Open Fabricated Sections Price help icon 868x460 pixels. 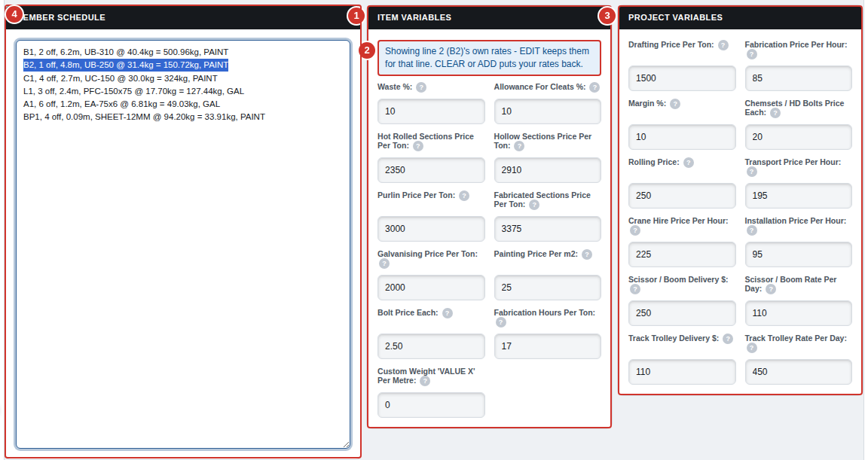tap(534, 205)
